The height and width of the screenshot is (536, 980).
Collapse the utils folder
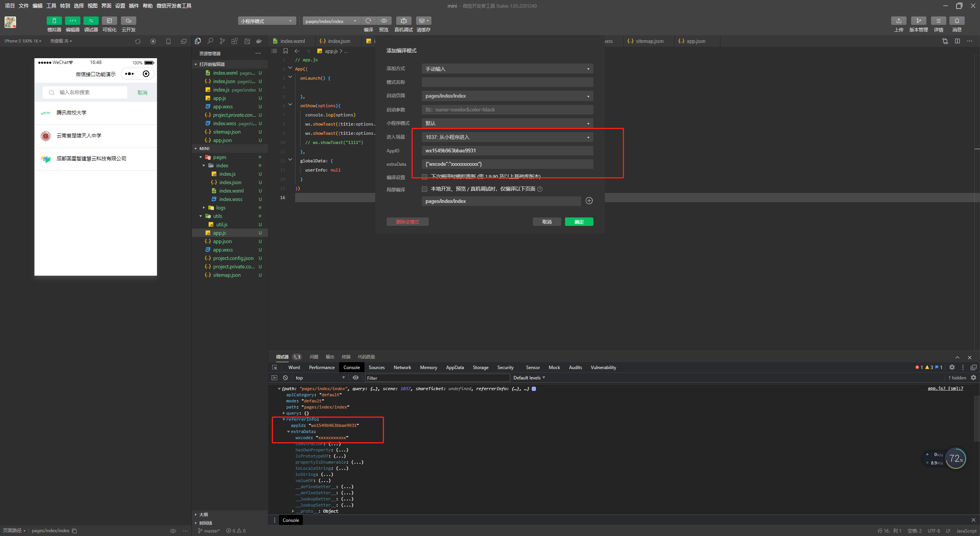pos(201,216)
